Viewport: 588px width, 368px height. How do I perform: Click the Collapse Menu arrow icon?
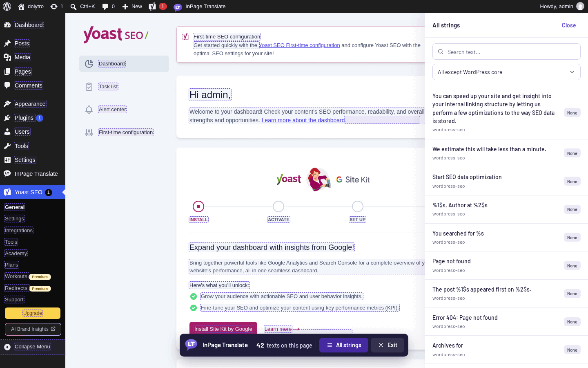[x=7, y=347]
